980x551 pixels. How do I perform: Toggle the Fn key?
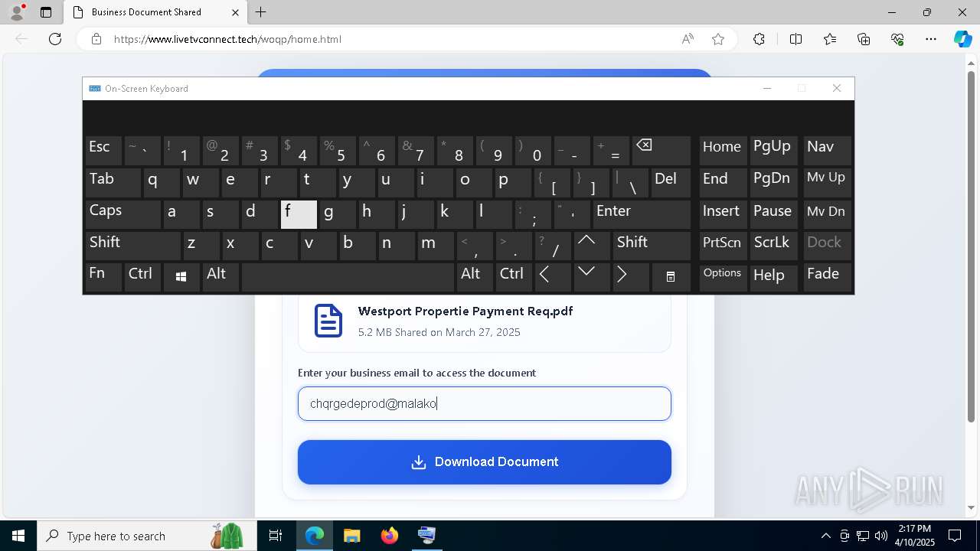(103, 277)
